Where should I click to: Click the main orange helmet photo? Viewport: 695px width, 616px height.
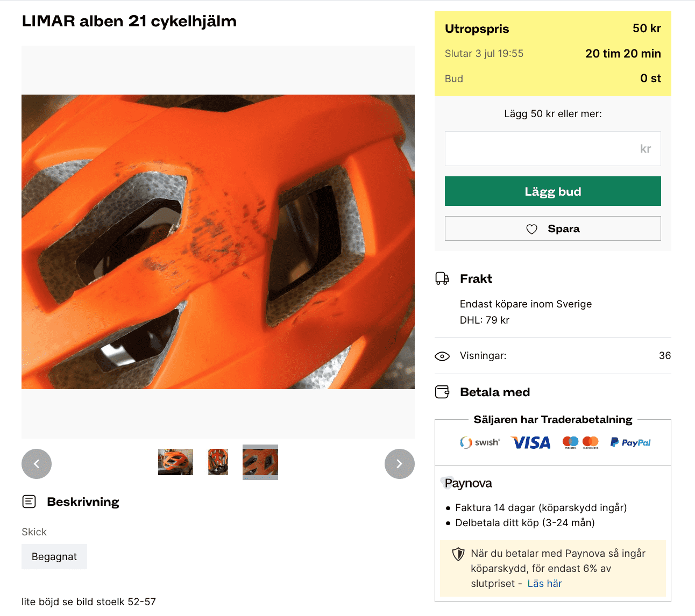(x=218, y=242)
